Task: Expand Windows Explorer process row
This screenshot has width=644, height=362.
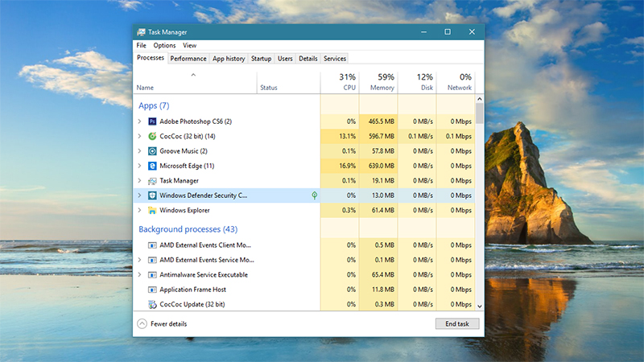Action: click(x=139, y=210)
